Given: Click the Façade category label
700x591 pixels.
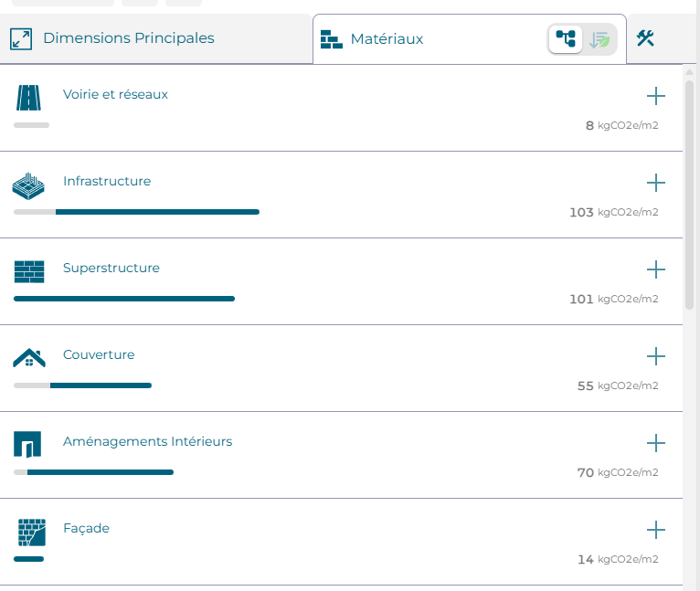Looking at the screenshot, I should [x=86, y=528].
